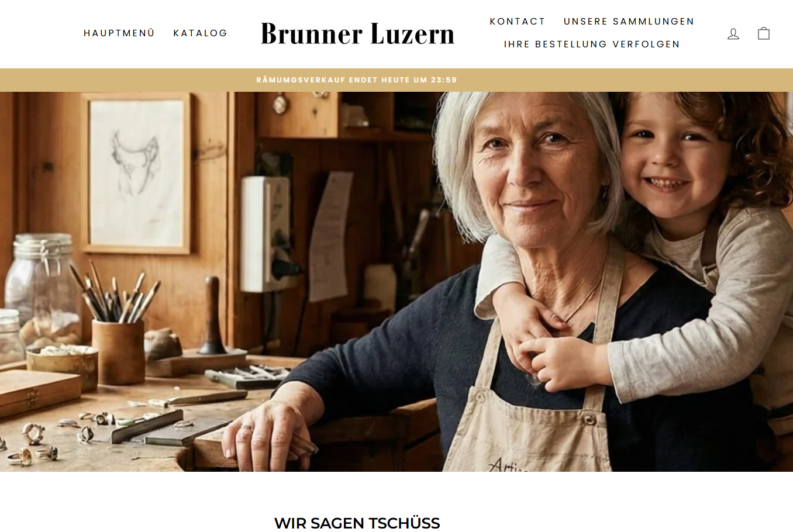Open the shopping cart bag icon
The image size is (793, 532).
(764, 33)
